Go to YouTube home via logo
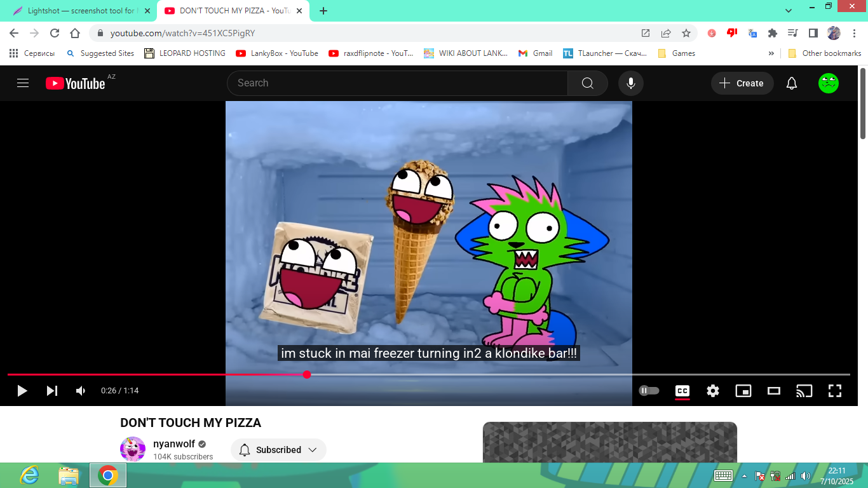This screenshot has width=868, height=488. point(76,83)
